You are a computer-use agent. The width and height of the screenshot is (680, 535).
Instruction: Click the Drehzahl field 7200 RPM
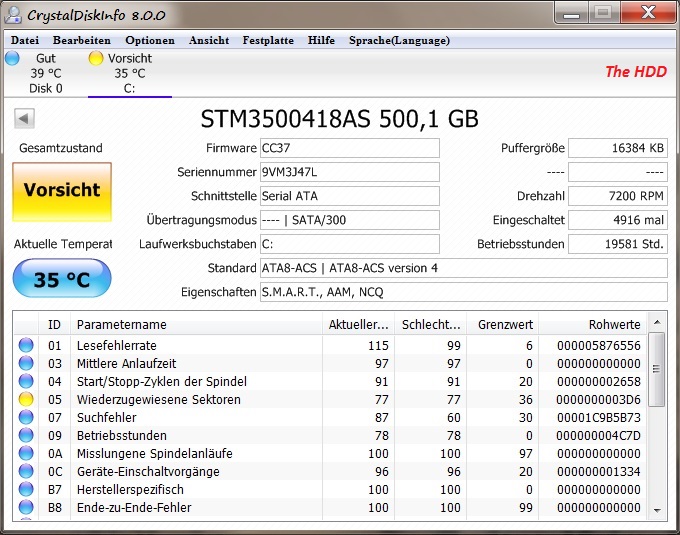pyautogui.click(x=618, y=196)
